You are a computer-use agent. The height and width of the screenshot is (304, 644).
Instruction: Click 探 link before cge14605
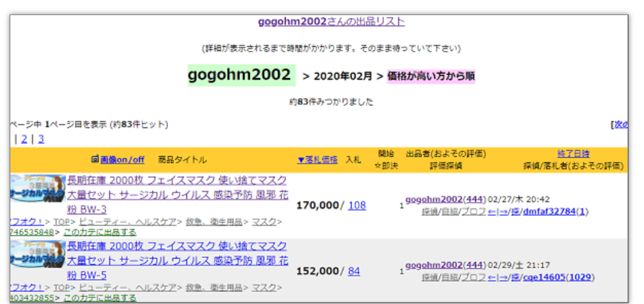coord(515,277)
